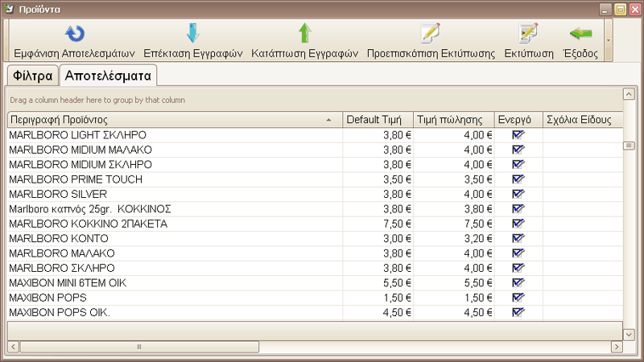
Task: Click the group-by column drop area
Action: pos(315,100)
